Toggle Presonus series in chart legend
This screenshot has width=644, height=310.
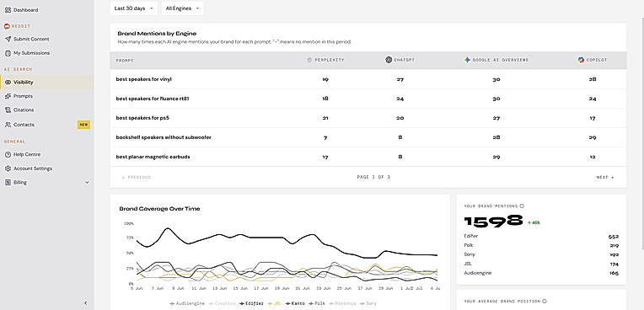[x=342, y=303]
